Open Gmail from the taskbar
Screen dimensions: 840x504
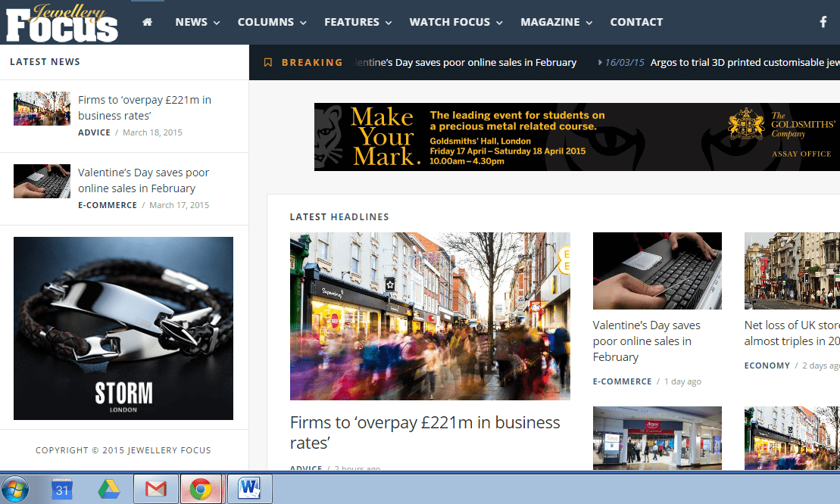coord(155,488)
